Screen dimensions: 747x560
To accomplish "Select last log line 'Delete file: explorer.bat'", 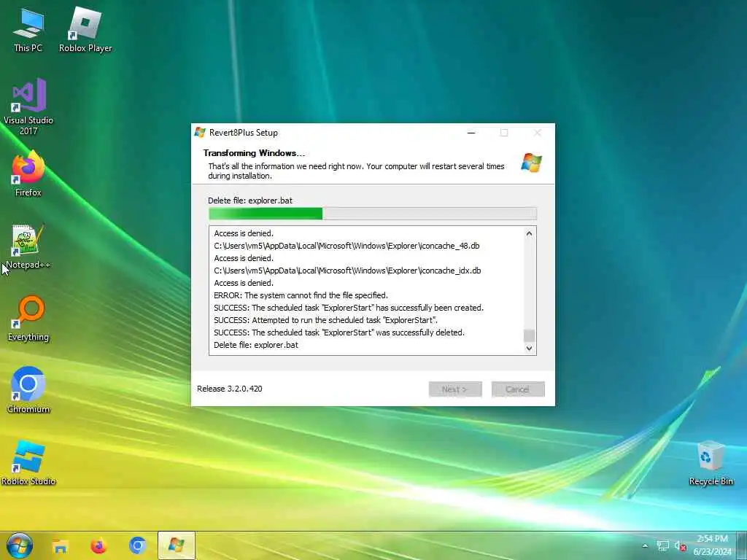I will [256, 345].
